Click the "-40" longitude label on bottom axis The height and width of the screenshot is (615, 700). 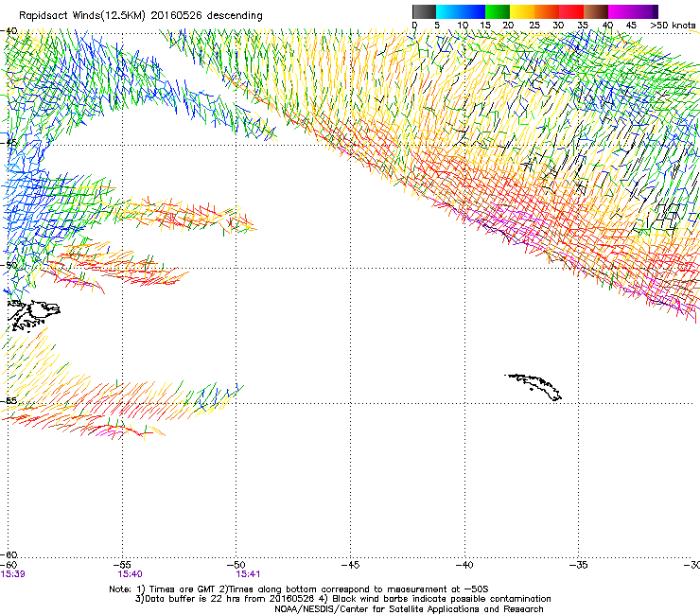pyautogui.click(x=464, y=566)
